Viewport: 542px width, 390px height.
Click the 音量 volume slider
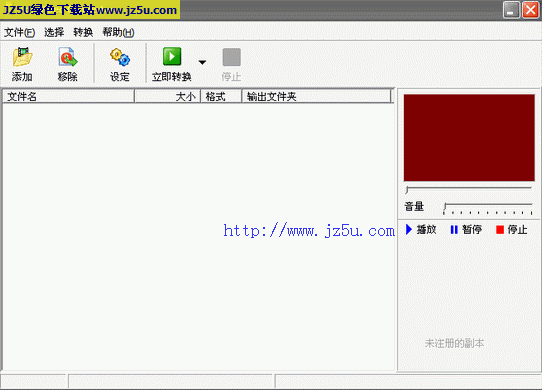488,208
